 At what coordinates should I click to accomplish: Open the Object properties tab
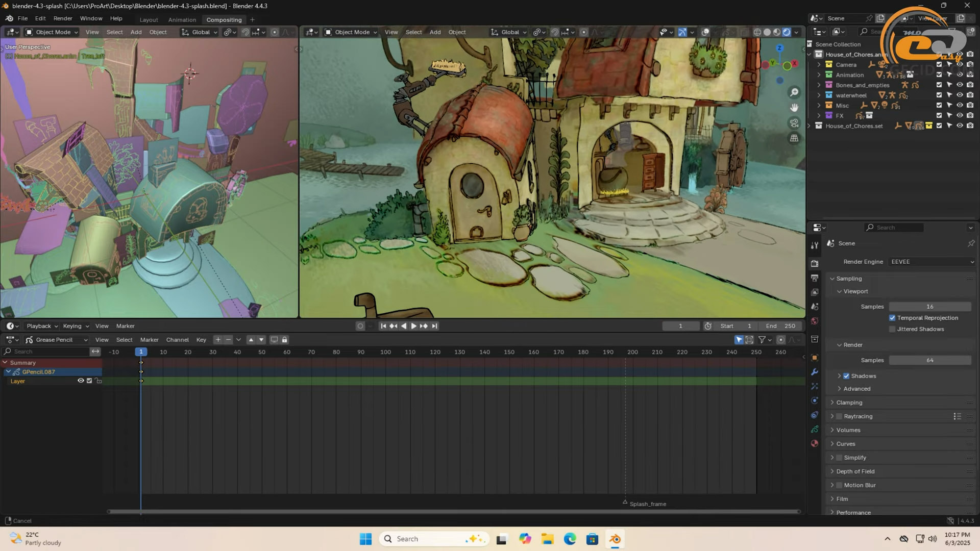point(815,358)
